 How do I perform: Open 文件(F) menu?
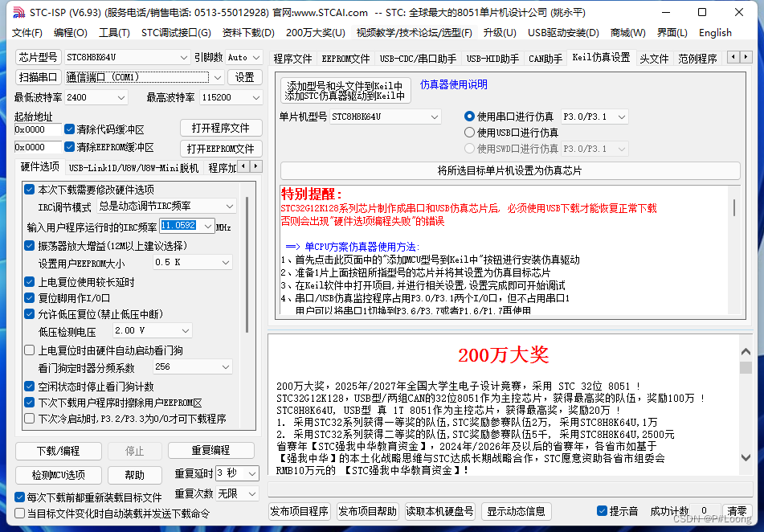pyautogui.click(x=27, y=33)
